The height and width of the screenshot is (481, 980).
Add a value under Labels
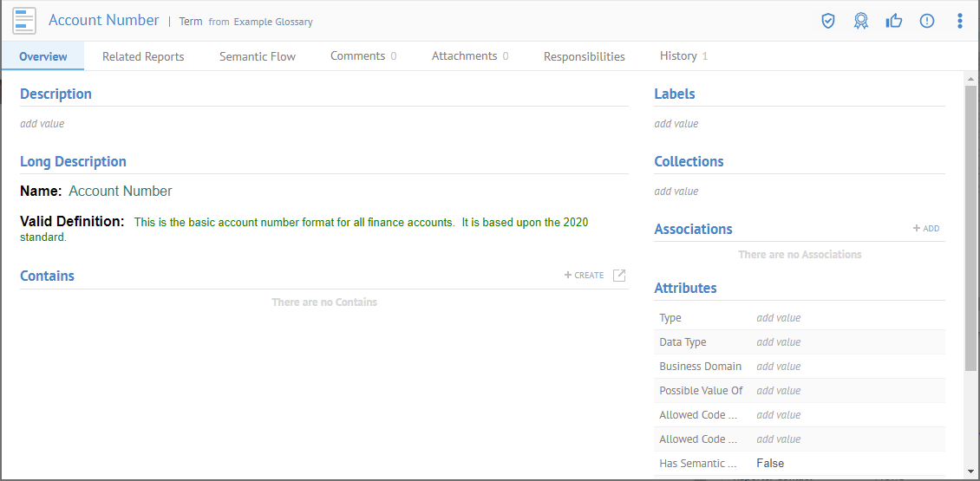point(676,124)
